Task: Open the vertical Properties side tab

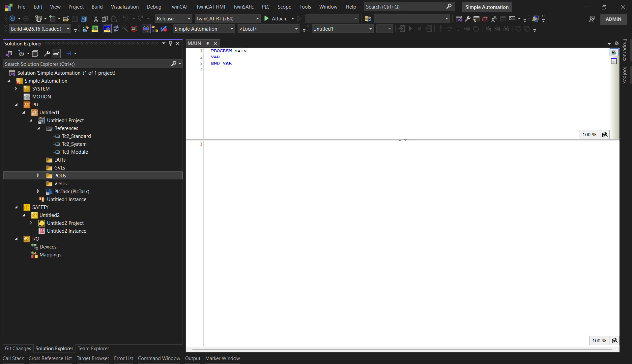Action: click(x=625, y=50)
